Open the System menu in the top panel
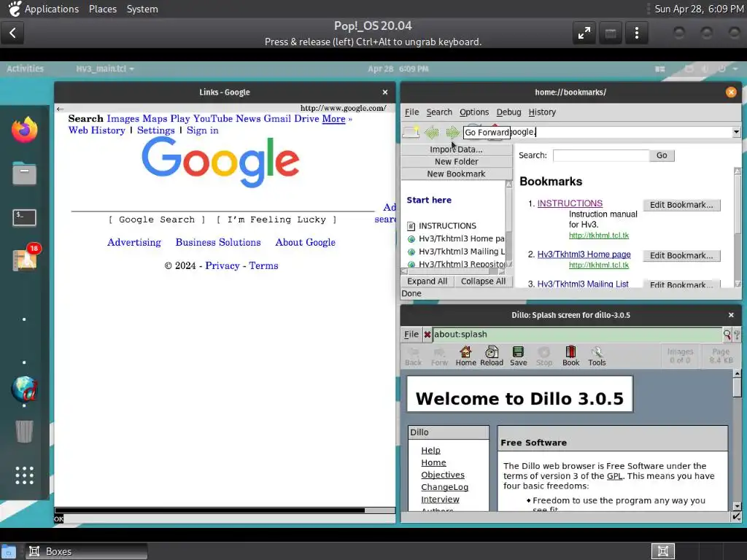The image size is (747, 560). pyautogui.click(x=142, y=9)
